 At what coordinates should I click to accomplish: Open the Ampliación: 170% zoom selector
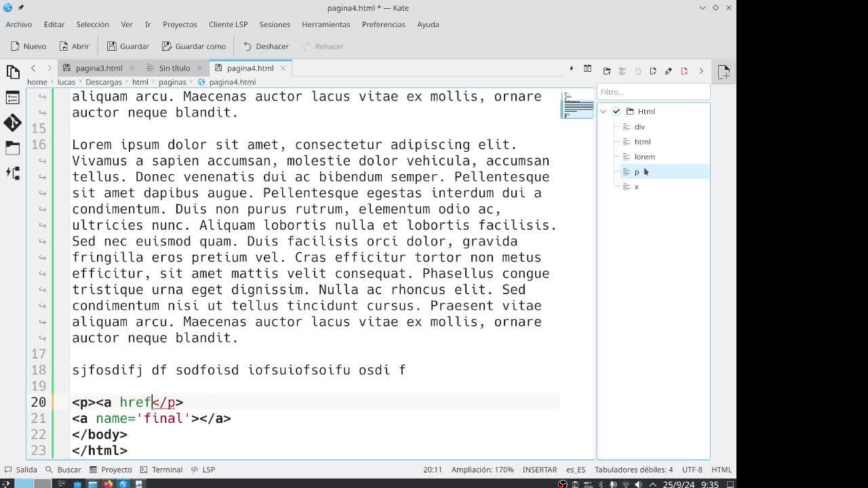(482, 470)
